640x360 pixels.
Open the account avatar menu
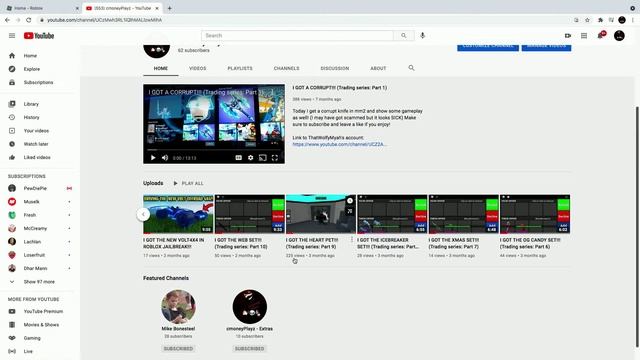coord(619,36)
